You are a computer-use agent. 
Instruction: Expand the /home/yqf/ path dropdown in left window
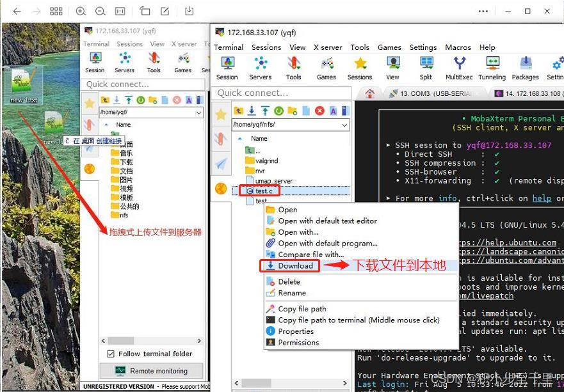198,113
